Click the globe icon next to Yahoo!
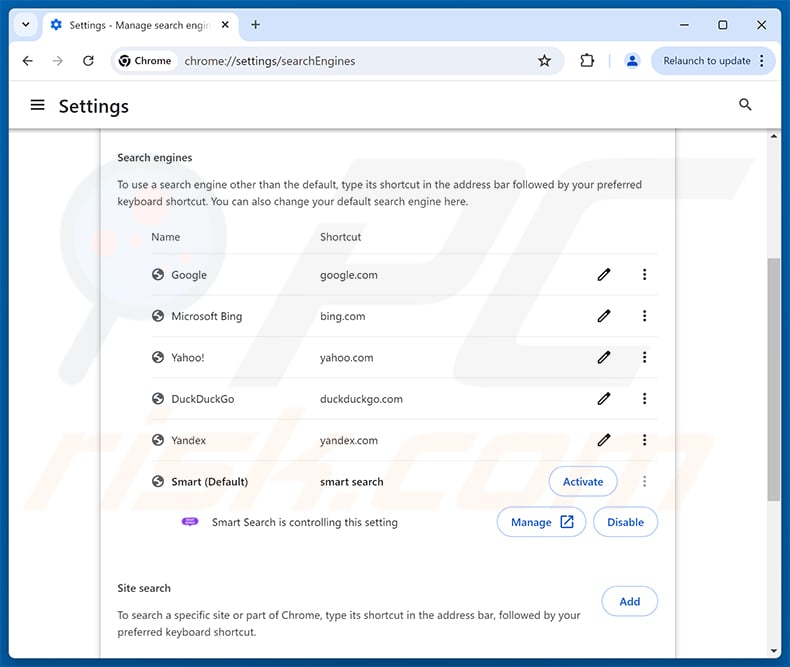Image resolution: width=790 pixels, height=667 pixels. [158, 357]
